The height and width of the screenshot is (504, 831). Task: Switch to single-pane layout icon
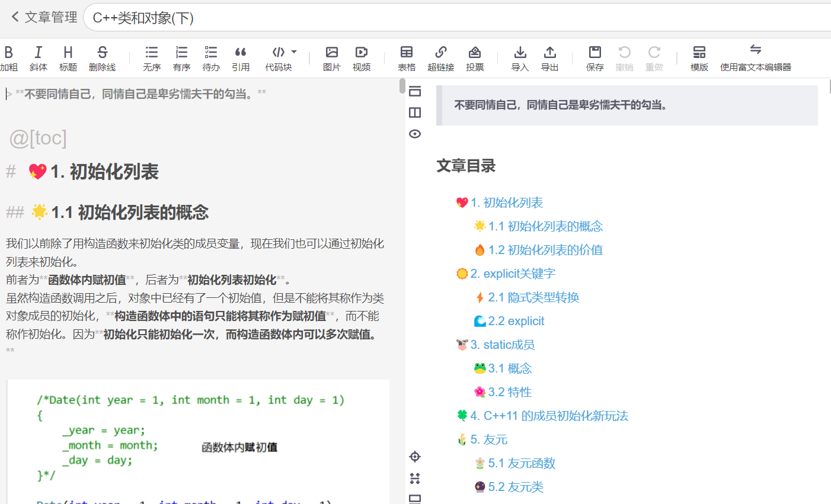click(x=415, y=91)
